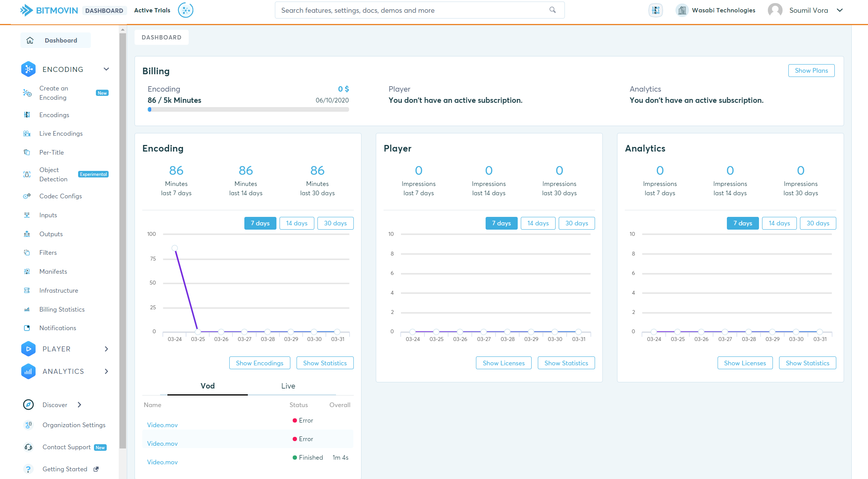Open Codec Configs menu item
The width and height of the screenshot is (868, 479).
tap(61, 196)
